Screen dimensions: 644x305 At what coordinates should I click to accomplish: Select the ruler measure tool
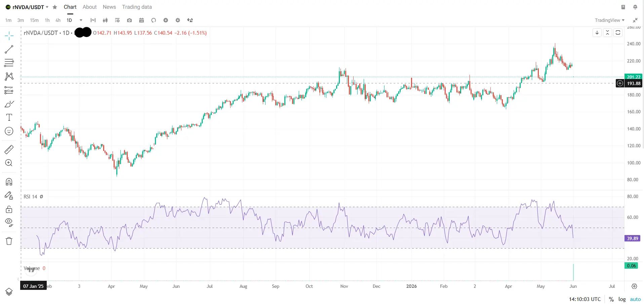[9, 149]
